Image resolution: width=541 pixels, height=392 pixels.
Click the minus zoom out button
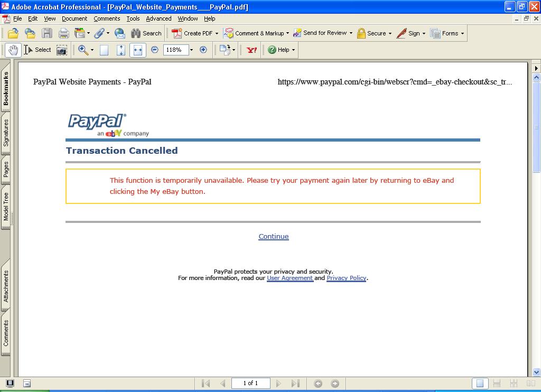coord(155,50)
